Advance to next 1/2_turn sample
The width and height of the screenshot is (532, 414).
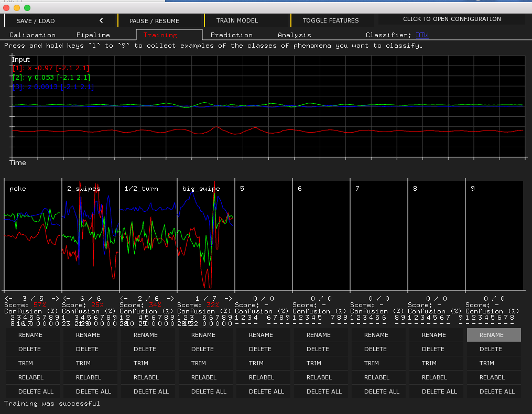tap(170, 298)
